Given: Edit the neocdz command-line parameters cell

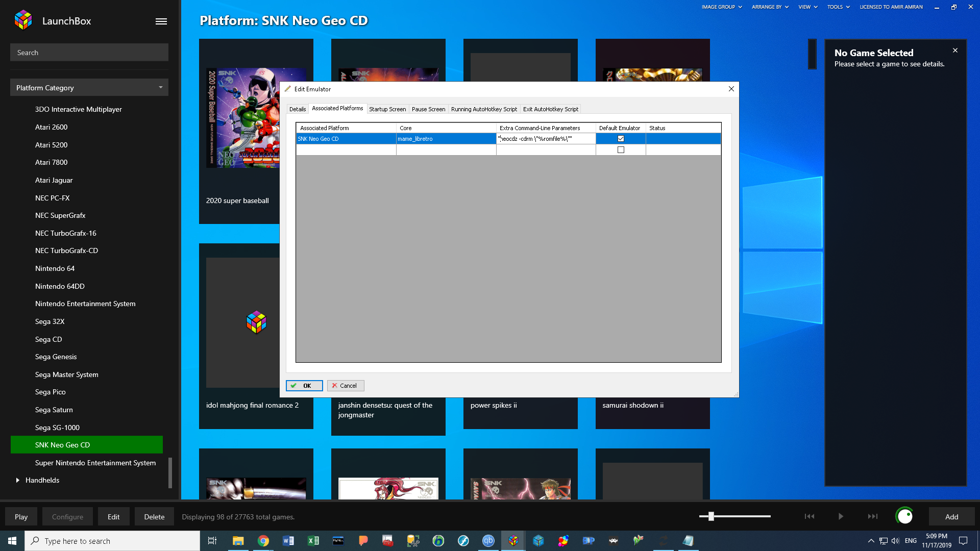Looking at the screenshot, I should coord(546,139).
